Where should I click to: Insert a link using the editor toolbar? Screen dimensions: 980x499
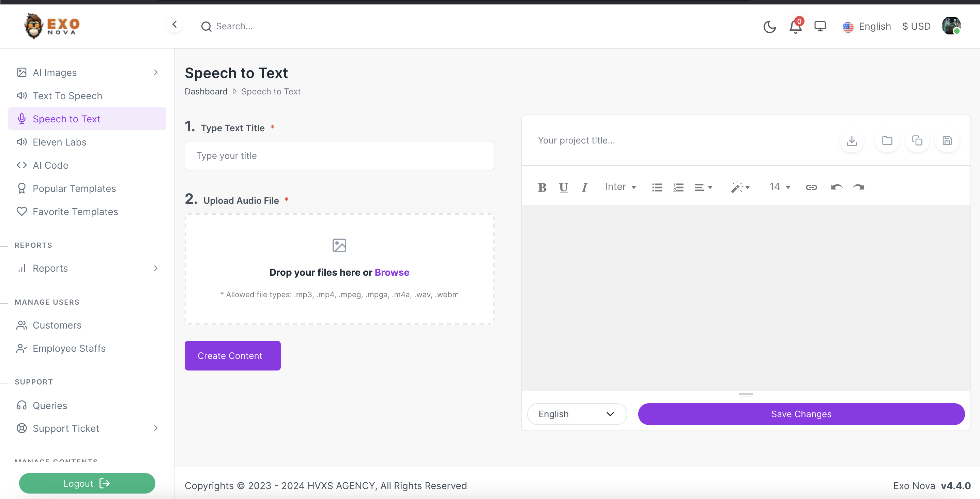click(x=811, y=187)
